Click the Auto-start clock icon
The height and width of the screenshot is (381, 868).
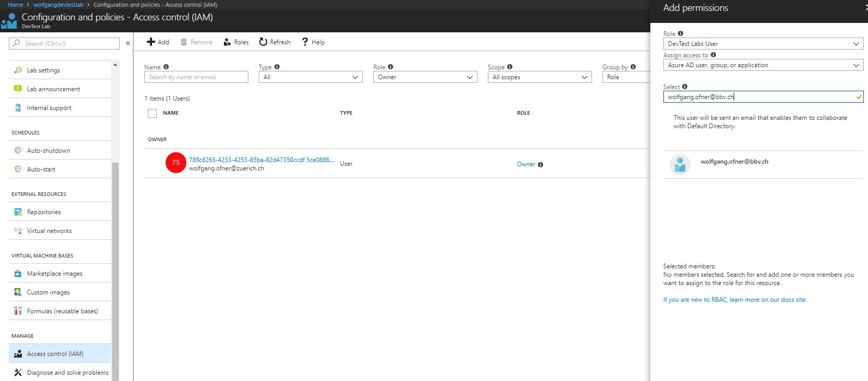18,169
